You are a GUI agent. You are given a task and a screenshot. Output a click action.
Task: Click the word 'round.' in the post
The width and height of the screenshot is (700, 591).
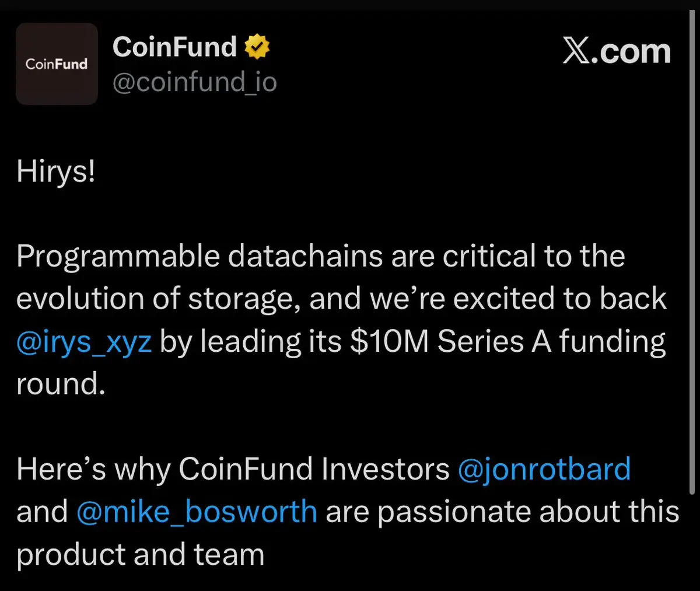61,384
